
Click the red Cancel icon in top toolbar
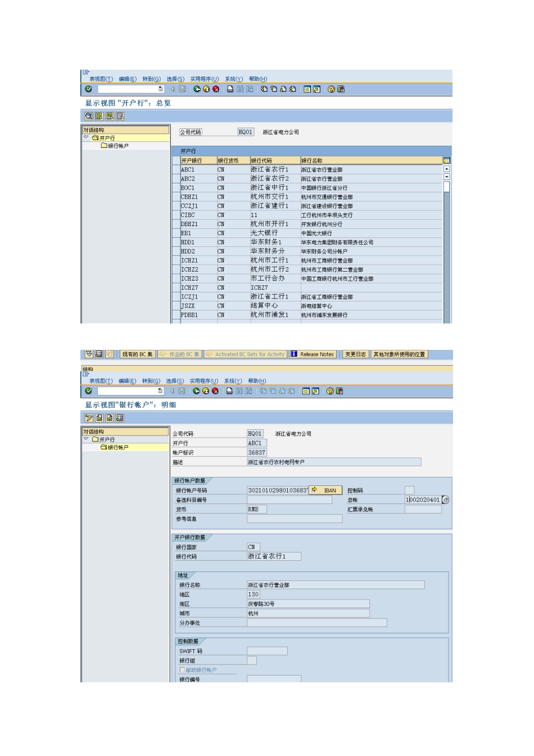coord(215,89)
